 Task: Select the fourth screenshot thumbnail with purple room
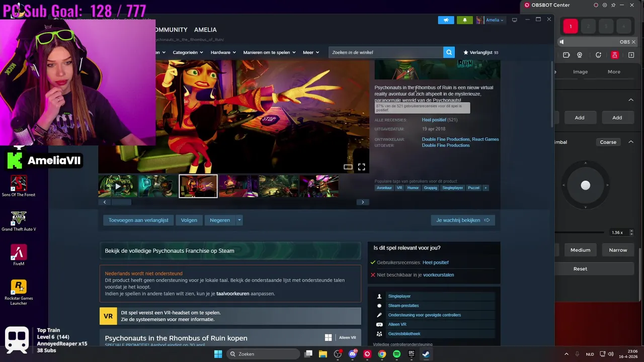[x=238, y=186]
